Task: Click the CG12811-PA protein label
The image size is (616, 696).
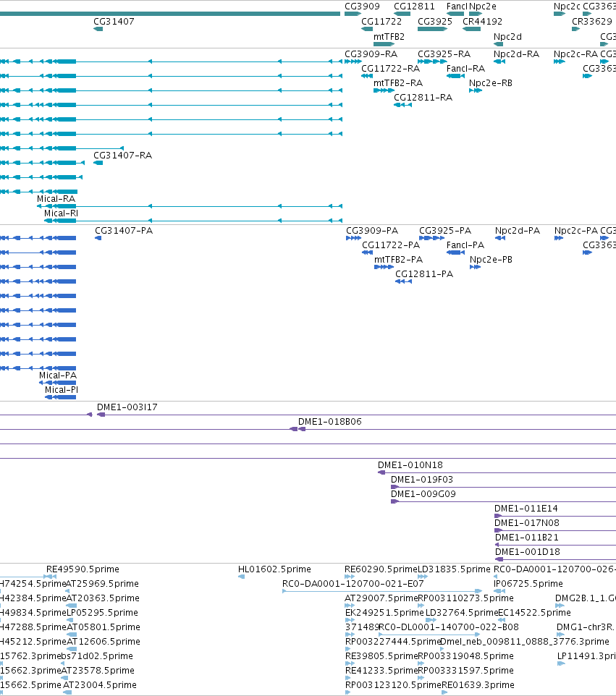Action: [424, 274]
